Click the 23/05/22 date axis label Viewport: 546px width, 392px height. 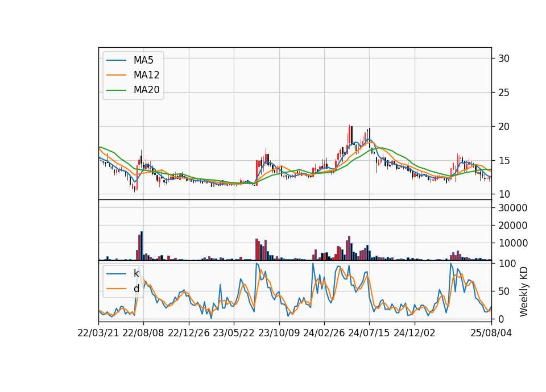pyautogui.click(x=234, y=333)
